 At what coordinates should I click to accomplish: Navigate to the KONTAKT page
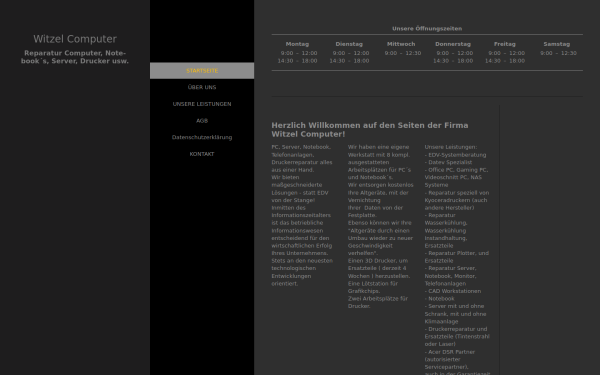202,154
